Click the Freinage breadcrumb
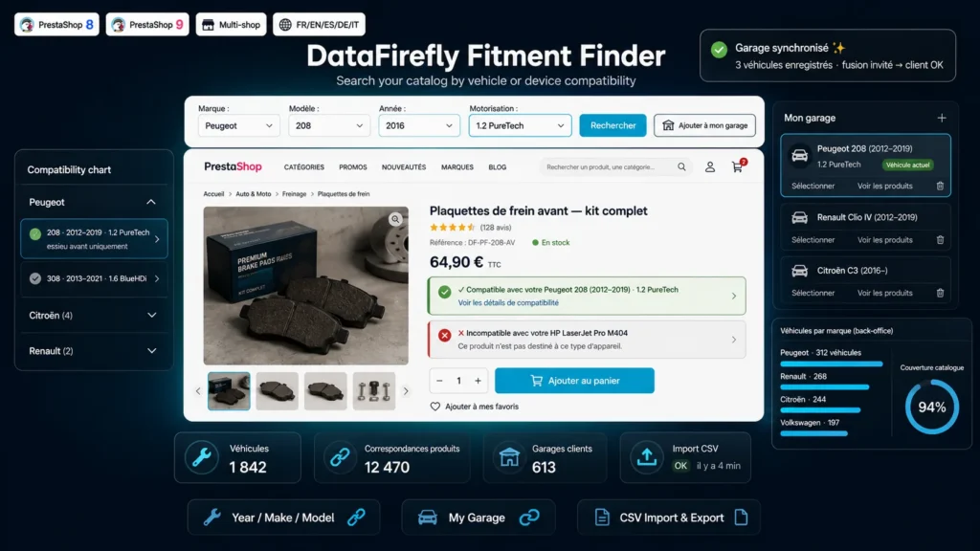The image size is (980, 551). click(294, 194)
